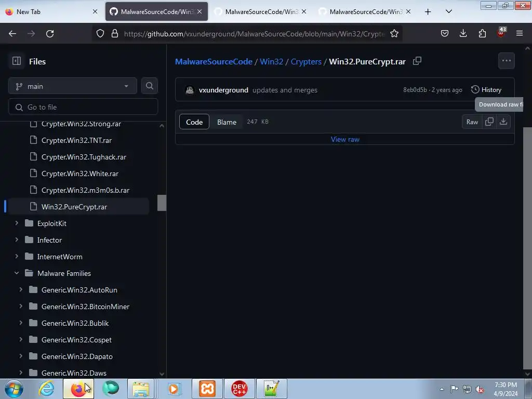Image resolution: width=532 pixels, height=399 pixels.
Task: Open Windows Media Player taskbar icon
Action: 174,389
